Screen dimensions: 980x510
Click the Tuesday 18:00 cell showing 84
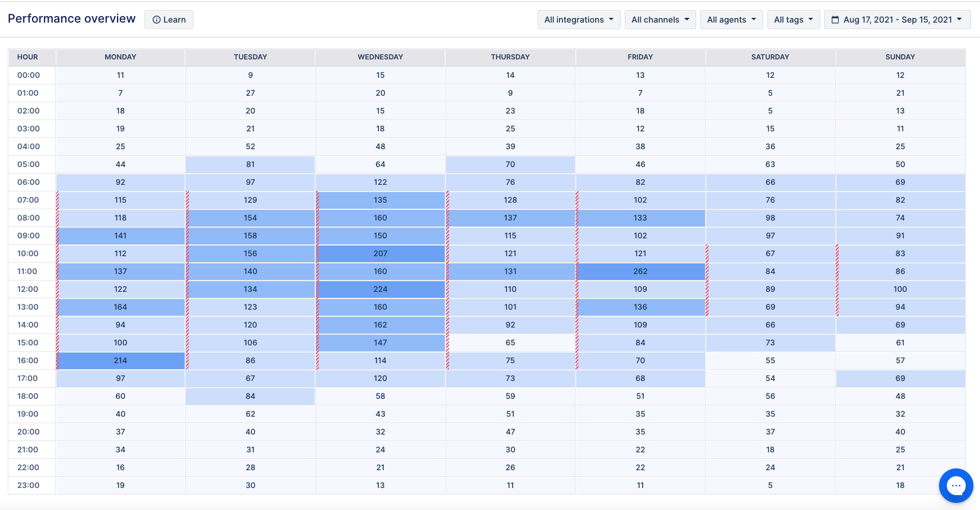pyautogui.click(x=251, y=396)
